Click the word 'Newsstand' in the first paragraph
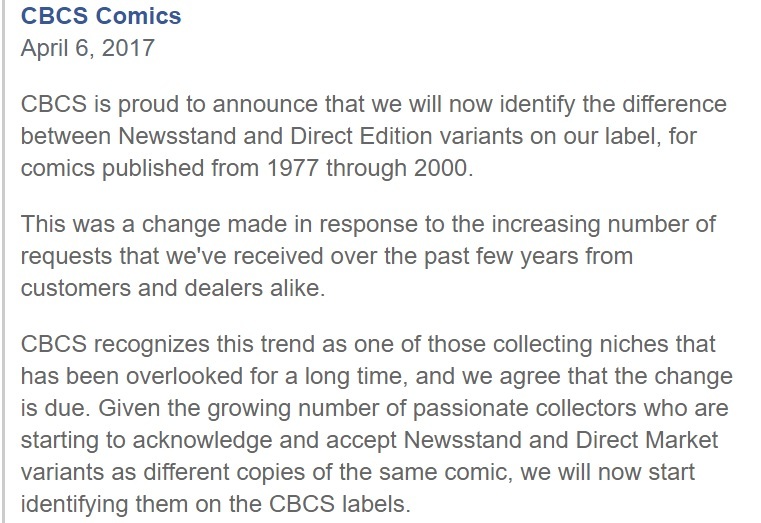Image resolution: width=761 pixels, height=523 pixels. tap(178, 136)
